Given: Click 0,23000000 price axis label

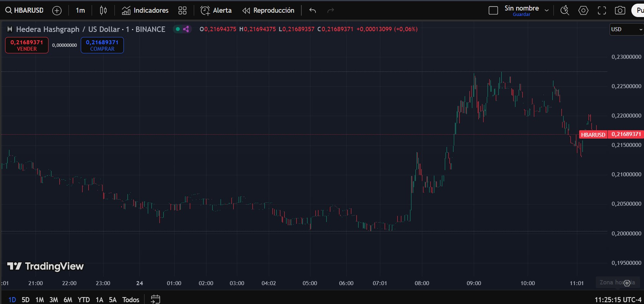Looking at the screenshot, I should pyautogui.click(x=626, y=57).
